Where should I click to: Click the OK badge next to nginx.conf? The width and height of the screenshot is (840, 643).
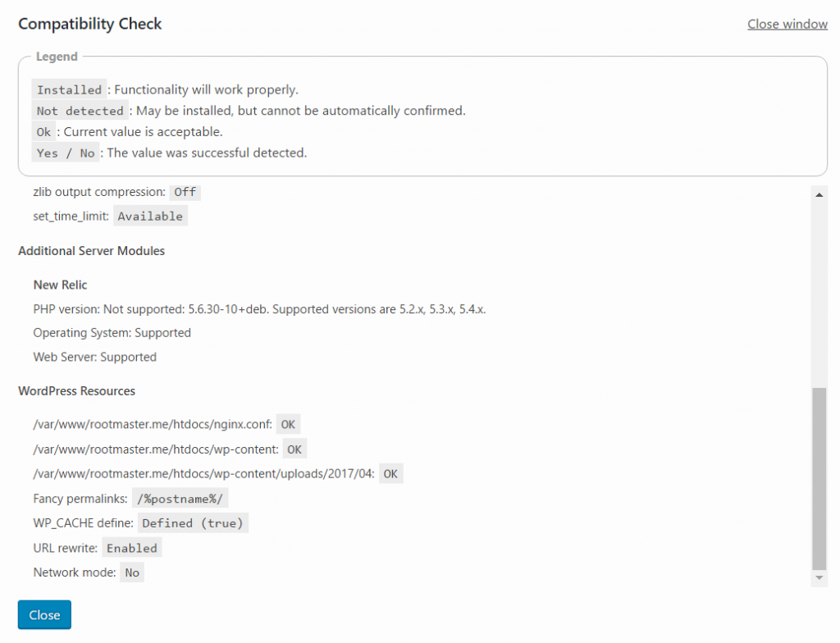point(288,424)
